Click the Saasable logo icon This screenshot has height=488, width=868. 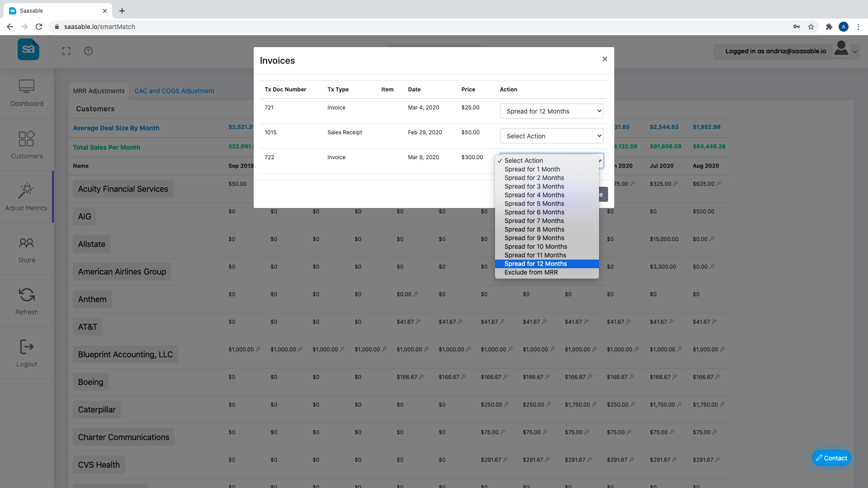[x=28, y=49]
